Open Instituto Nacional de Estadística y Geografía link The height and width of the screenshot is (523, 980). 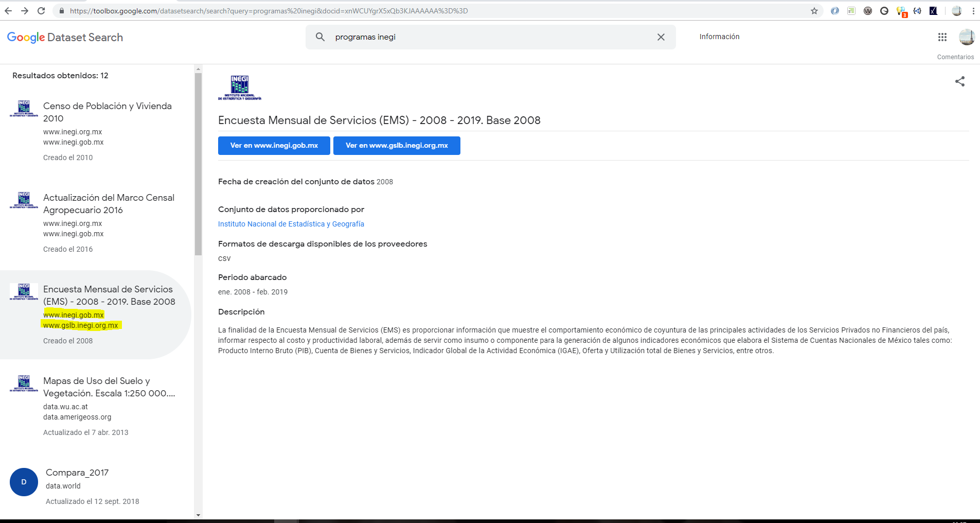(291, 224)
